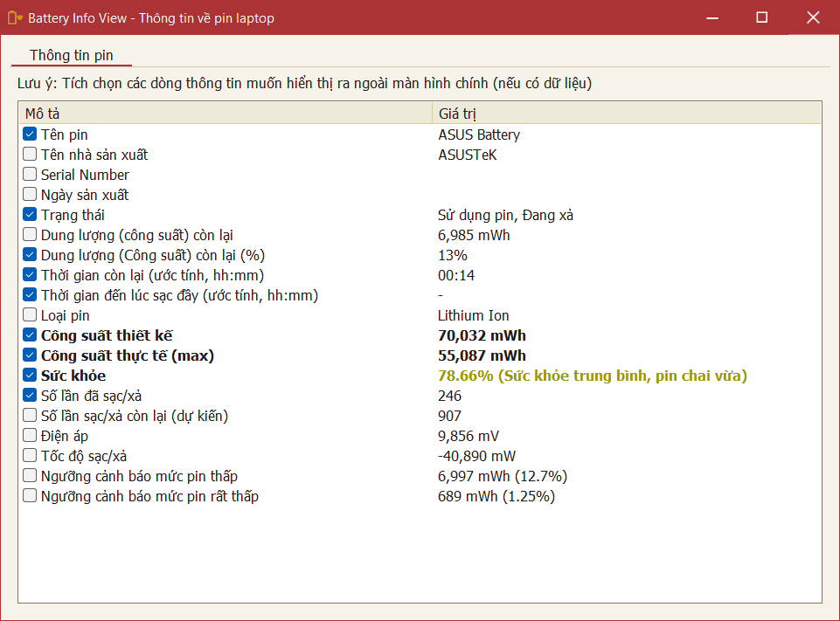This screenshot has height=621, width=840.
Task: Uncheck the Công suất thiết kế checkbox
Action: 30,335
